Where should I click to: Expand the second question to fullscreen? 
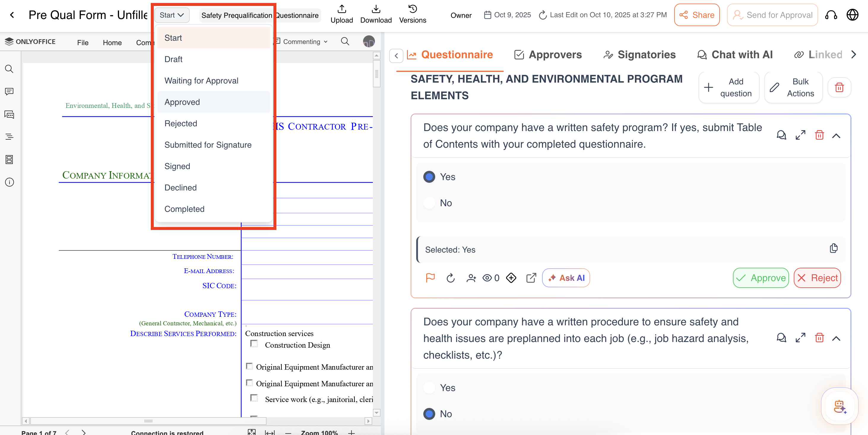(x=800, y=338)
